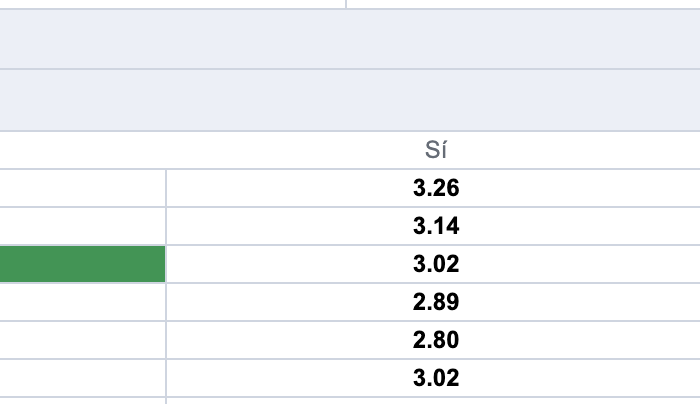Select the "Sí" header cell
The image size is (700, 404).
pyautogui.click(x=435, y=150)
